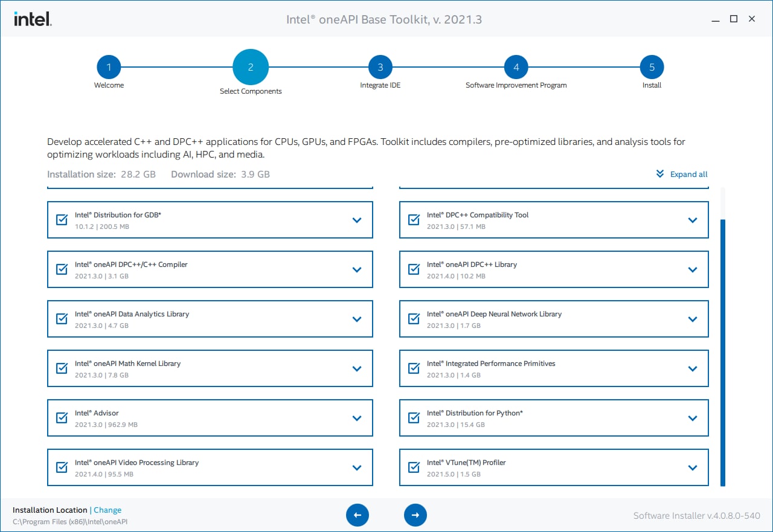The height and width of the screenshot is (532, 773).
Task: Click the 2021.3.0 | 7.8 GB version text
Action: [x=101, y=376]
